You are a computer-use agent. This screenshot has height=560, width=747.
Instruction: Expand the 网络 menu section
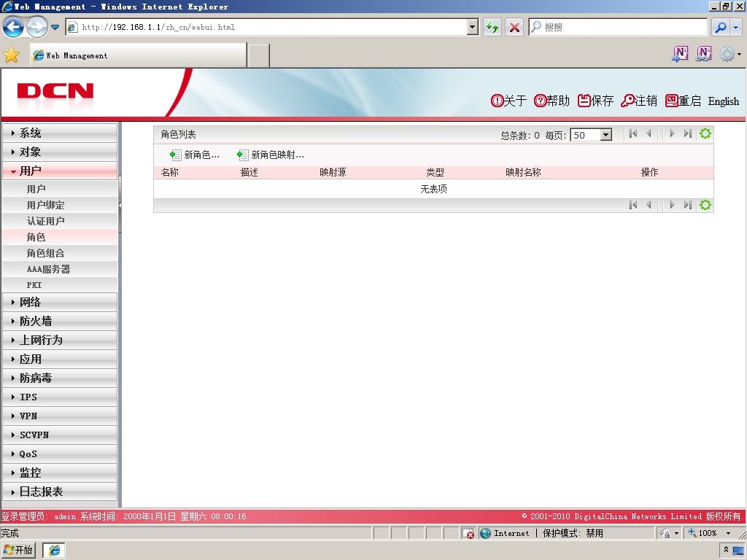pyautogui.click(x=60, y=302)
